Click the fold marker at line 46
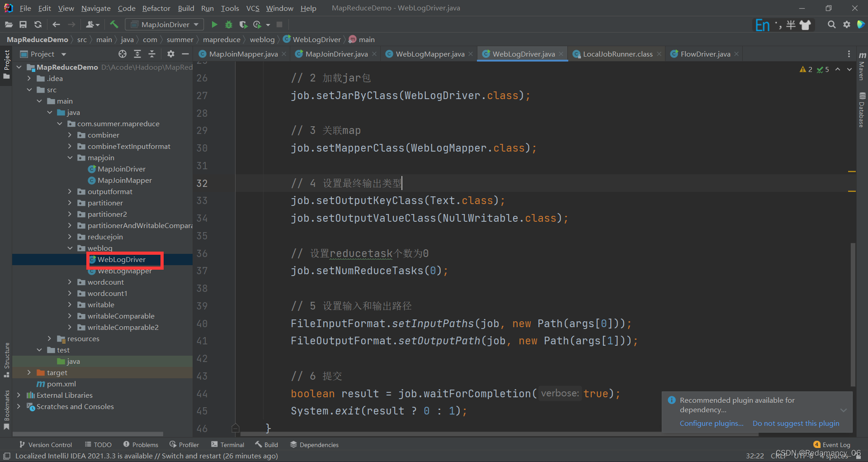The width and height of the screenshot is (868, 462). point(235,428)
